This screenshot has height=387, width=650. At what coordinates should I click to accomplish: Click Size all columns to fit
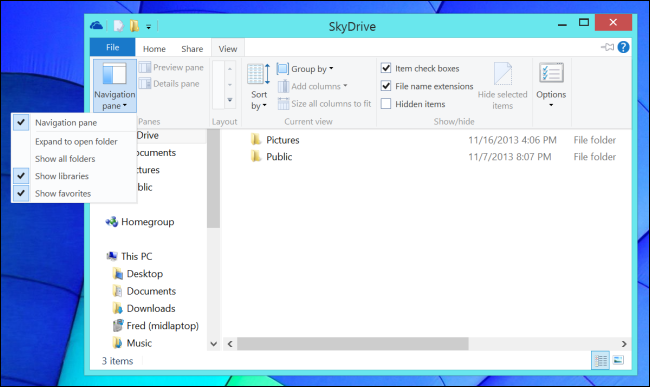[325, 104]
